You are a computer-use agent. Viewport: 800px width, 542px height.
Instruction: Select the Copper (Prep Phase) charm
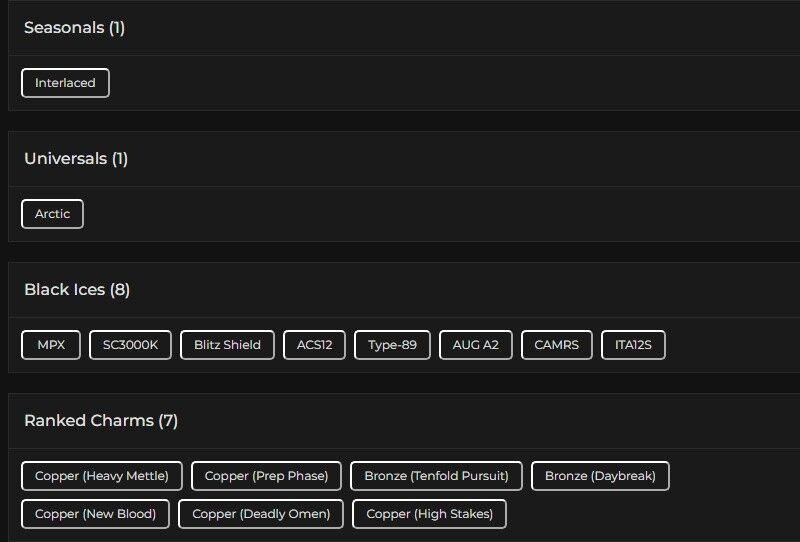pyautogui.click(x=266, y=476)
